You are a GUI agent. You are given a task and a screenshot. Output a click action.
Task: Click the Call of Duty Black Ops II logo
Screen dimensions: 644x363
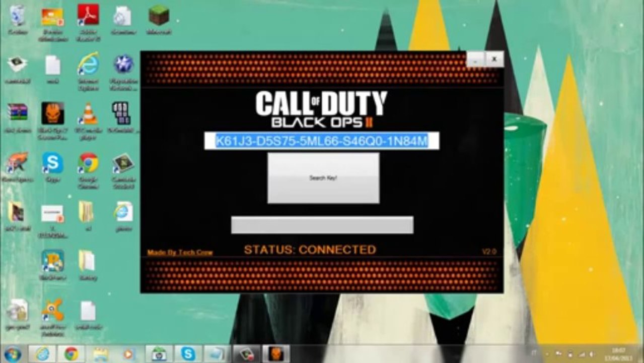[x=321, y=109]
